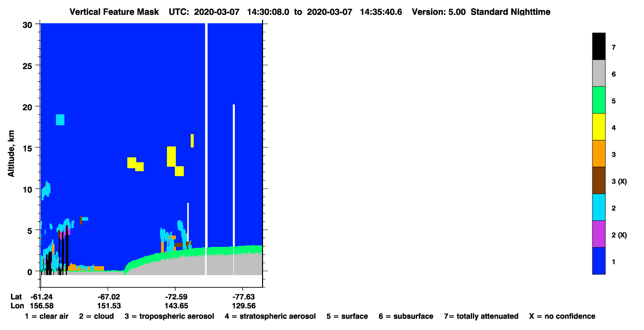Click latitude value '-61.24'
Screen dimensions: 644x330
pos(42,297)
